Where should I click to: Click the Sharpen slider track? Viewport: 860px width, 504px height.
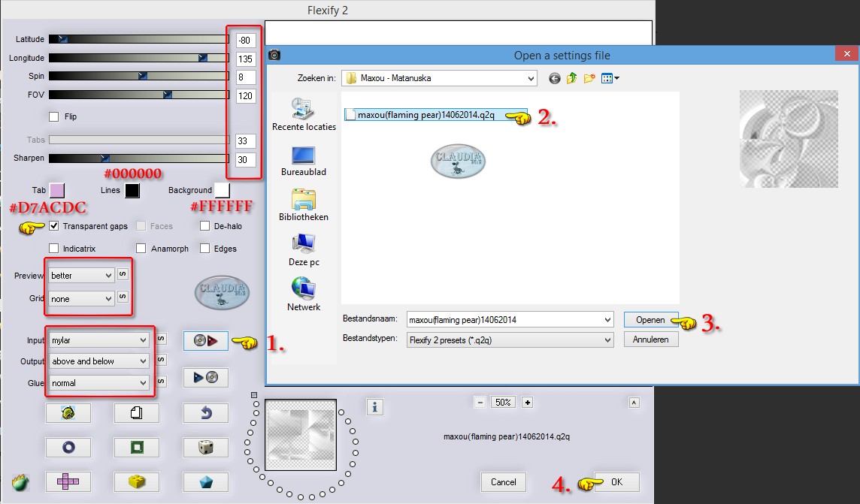click(139, 158)
